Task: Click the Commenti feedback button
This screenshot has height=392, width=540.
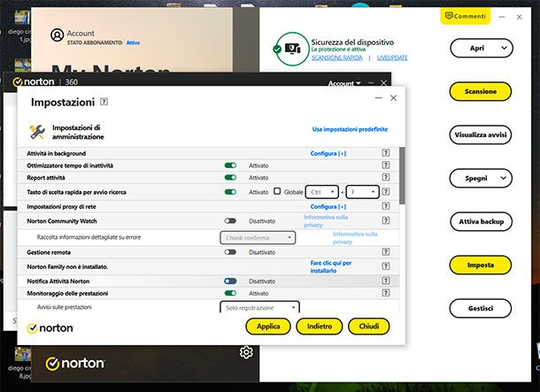Action: [x=466, y=16]
